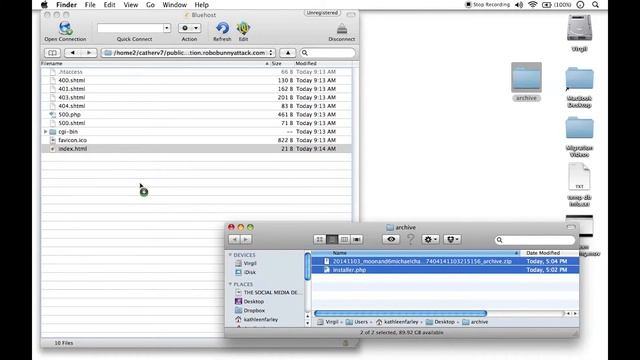Switch Finder to icon view
This screenshot has height=360, width=640.
[320, 240]
